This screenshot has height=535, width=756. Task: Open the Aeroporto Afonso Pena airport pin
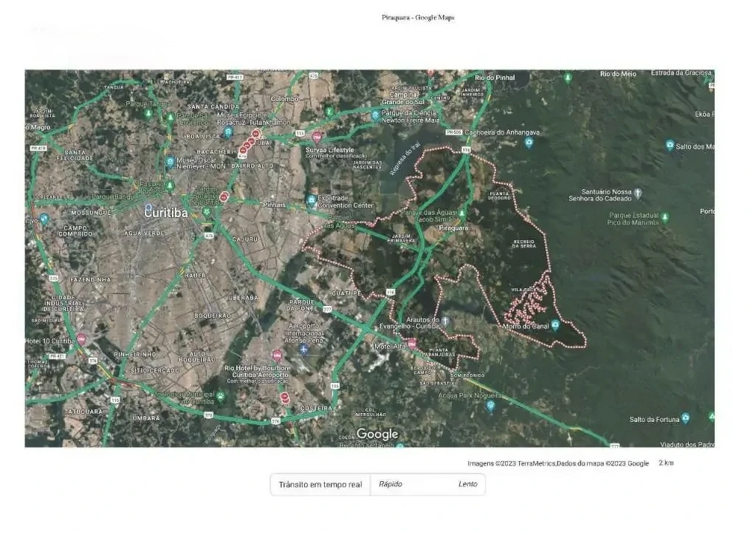click(303, 350)
